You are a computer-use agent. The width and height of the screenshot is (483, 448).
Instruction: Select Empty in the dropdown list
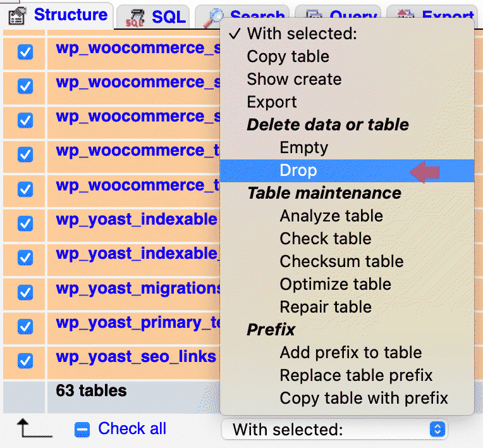303,147
